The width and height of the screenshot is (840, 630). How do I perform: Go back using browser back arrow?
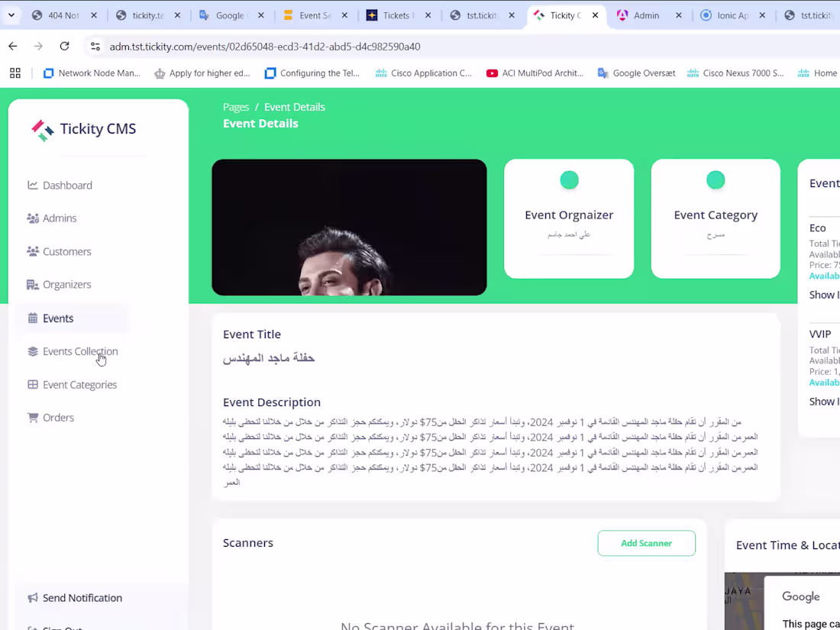click(x=13, y=46)
